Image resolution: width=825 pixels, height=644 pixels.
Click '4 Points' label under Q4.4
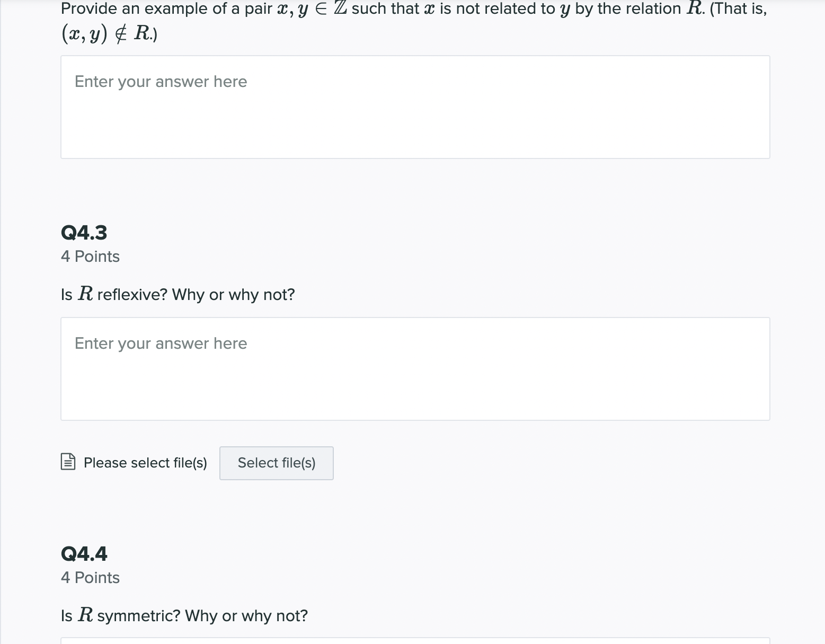(x=90, y=577)
